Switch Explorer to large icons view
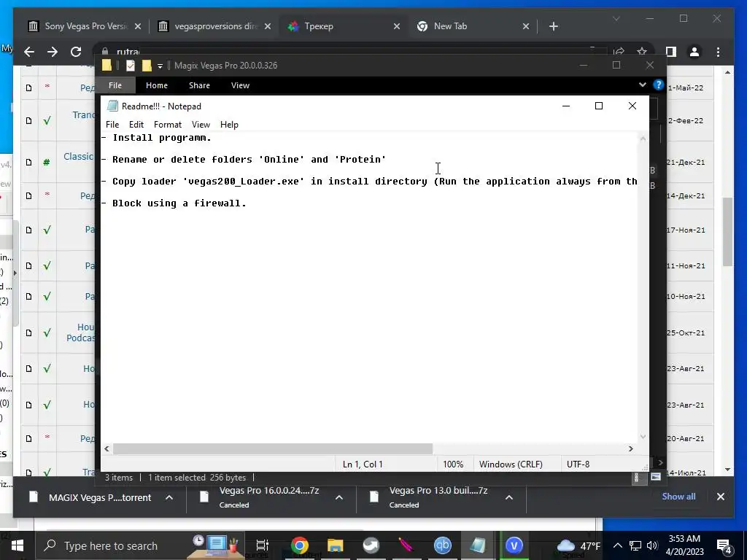Screen dimensions: 747x560 [656, 477]
